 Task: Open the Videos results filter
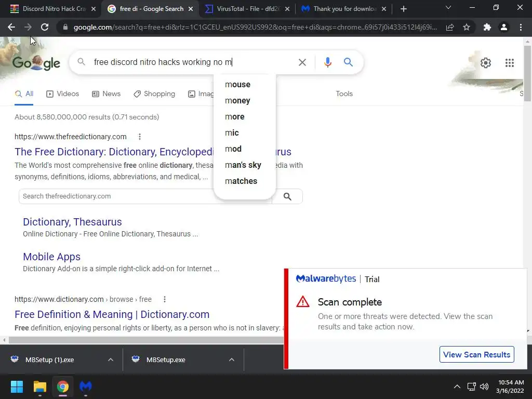(x=62, y=94)
